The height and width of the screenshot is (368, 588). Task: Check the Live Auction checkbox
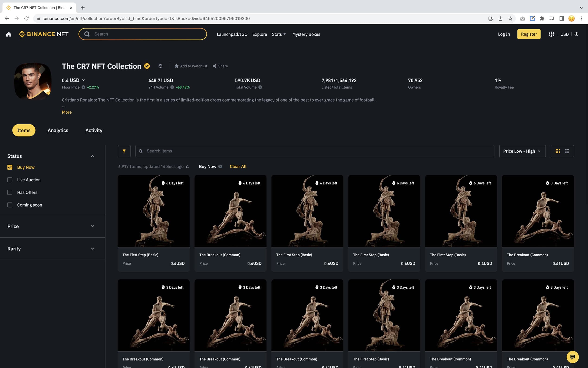10,180
